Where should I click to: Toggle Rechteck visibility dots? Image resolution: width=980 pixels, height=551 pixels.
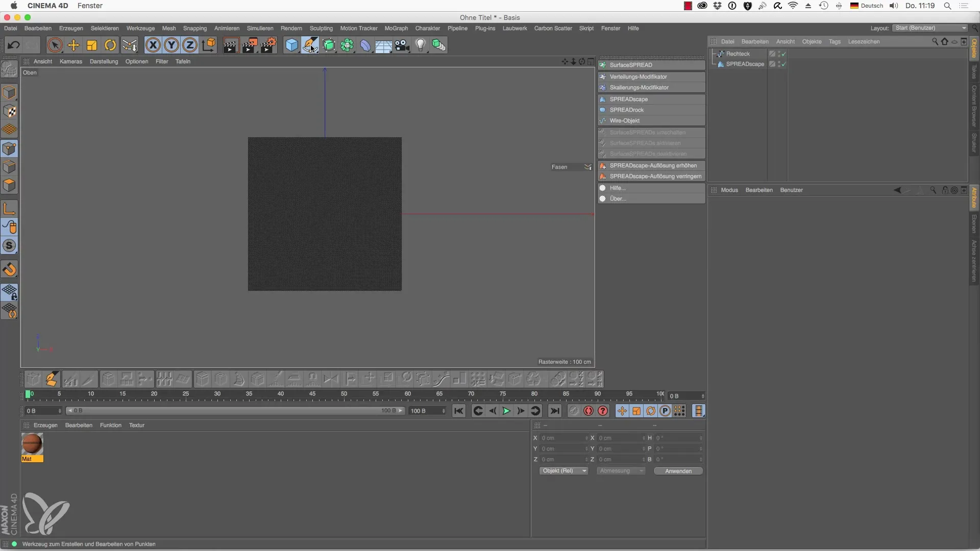pyautogui.click(x=779, y=54)
